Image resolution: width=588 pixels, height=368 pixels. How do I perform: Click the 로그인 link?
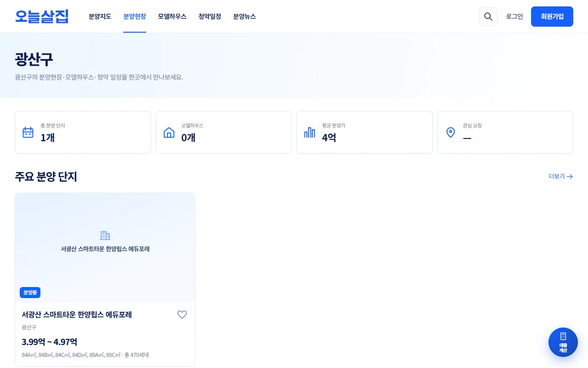514,17
